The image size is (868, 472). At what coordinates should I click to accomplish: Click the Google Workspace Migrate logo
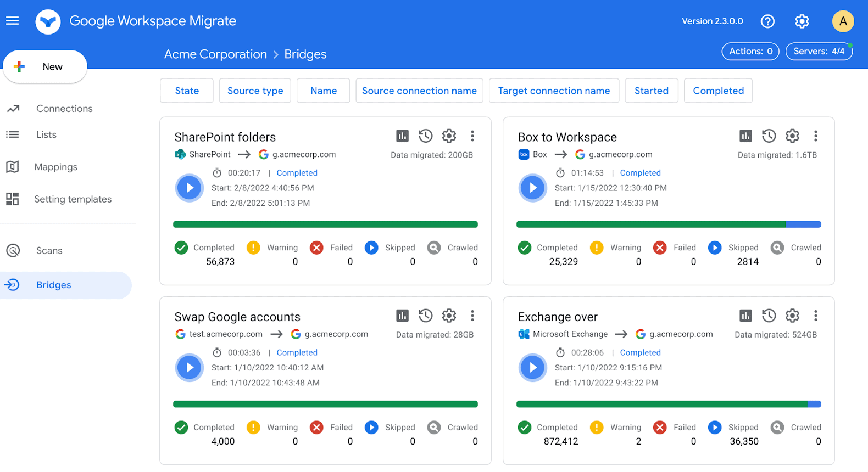(48, 22)
